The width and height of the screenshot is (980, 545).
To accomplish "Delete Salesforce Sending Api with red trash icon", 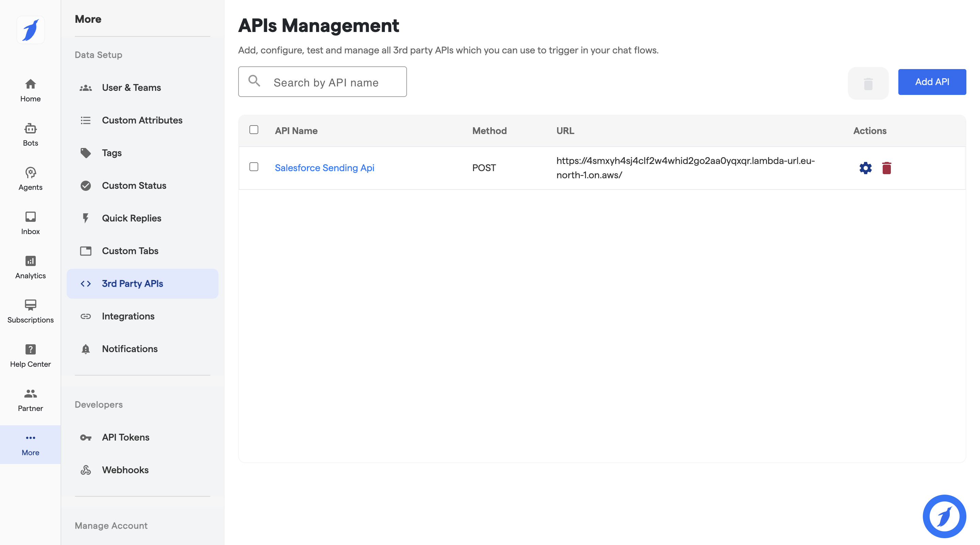I will coord(886,168).
